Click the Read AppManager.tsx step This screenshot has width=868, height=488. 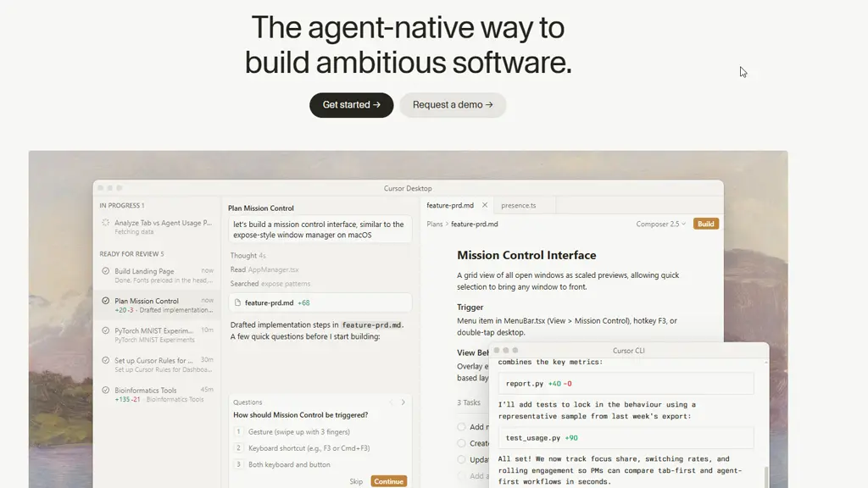pos(264,269)
